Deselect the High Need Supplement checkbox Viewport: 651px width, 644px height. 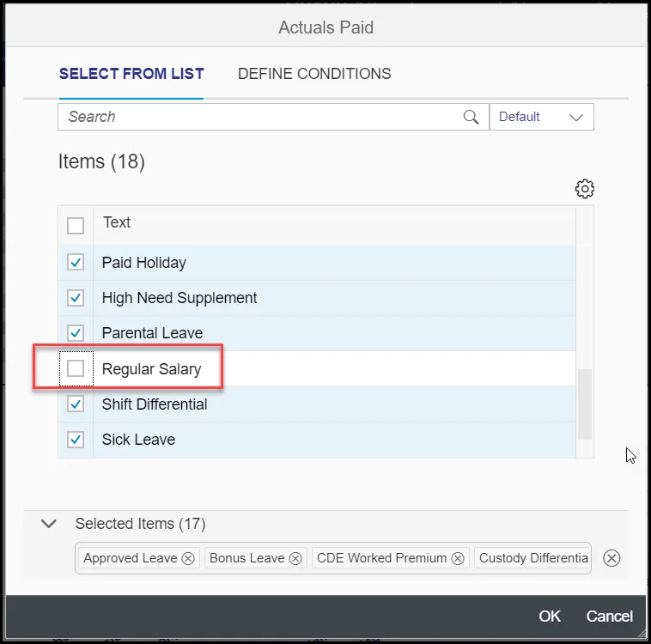pyautogui.click(x=76, y=298)
